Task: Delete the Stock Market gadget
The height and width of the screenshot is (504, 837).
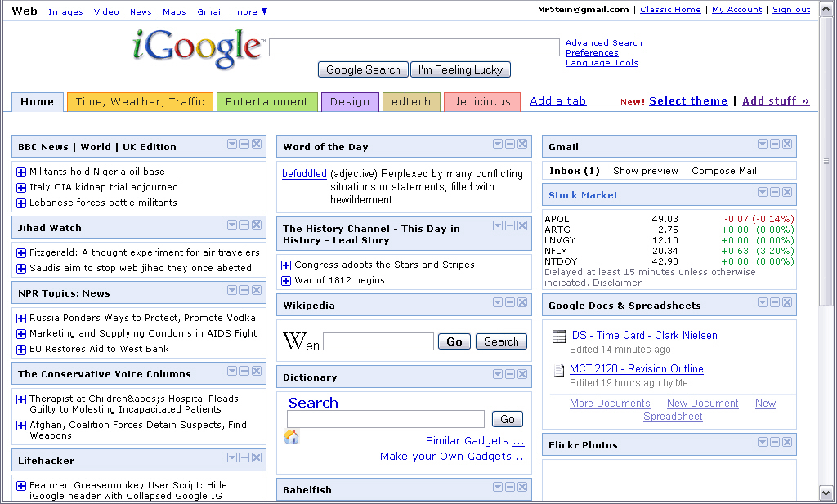Action: coord(787,192)
